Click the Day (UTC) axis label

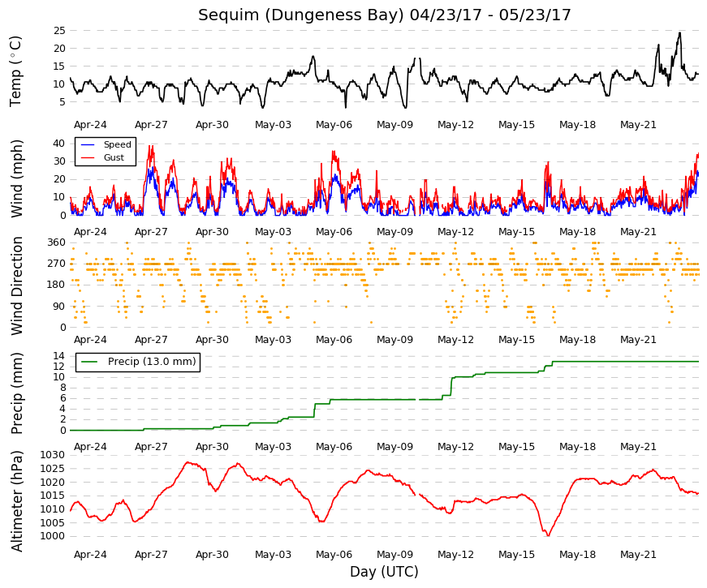point(384,572)
